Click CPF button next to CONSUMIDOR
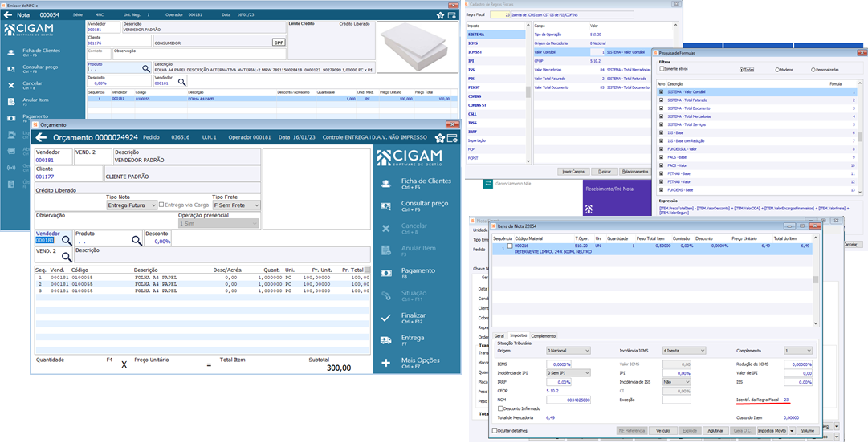The height and width of the screenshot is (443, 868). tap(279, 43)
